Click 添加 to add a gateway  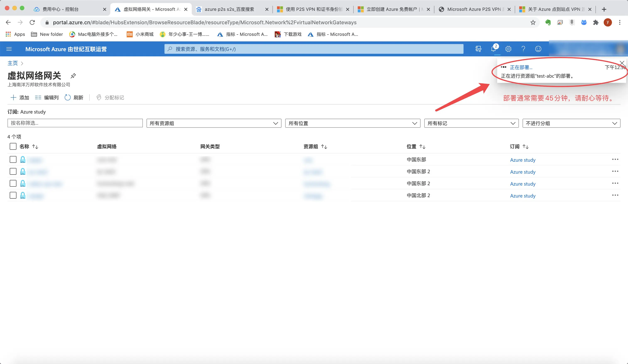(20, 98)
